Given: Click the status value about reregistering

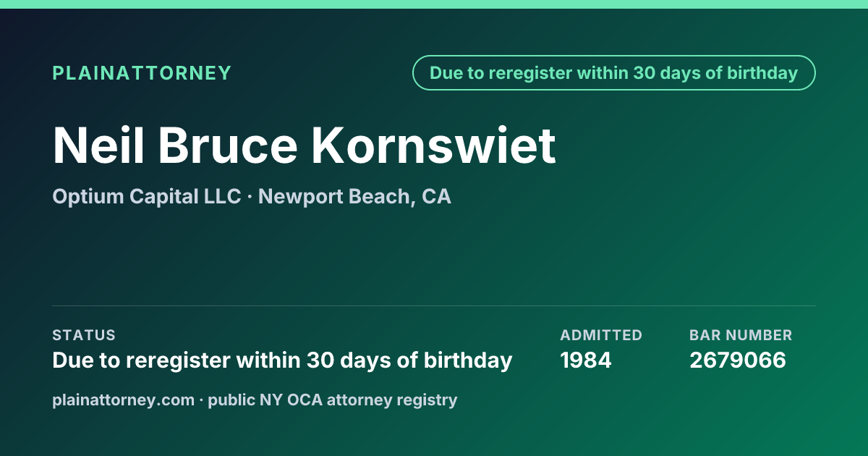Looking at the screenshot, I should click(282, 360).
